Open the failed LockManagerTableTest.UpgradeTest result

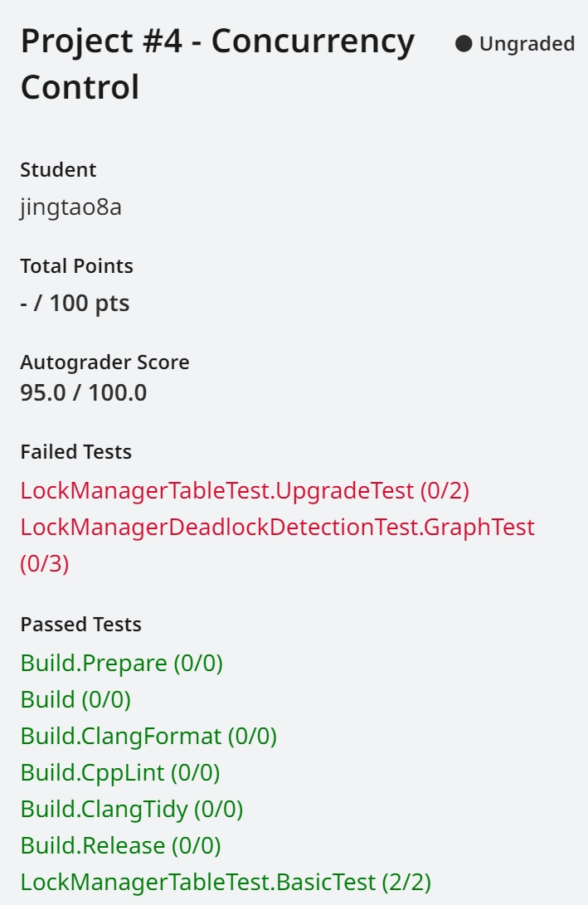(245, 490)
